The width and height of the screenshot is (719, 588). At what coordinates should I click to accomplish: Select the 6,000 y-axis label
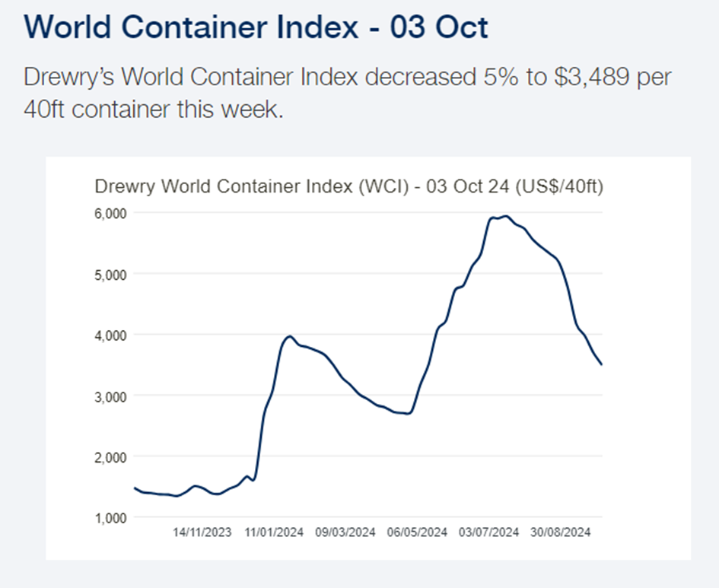click(x=110, y=214)
